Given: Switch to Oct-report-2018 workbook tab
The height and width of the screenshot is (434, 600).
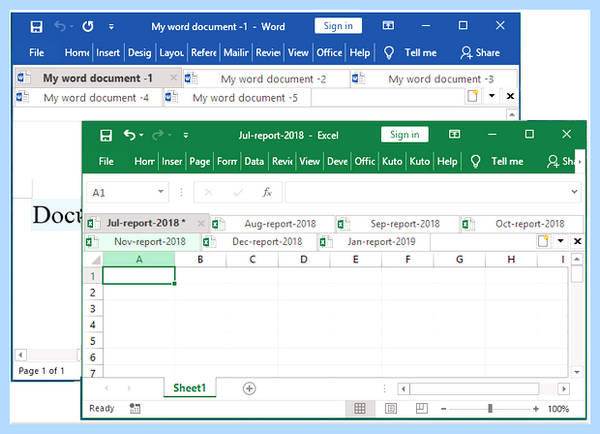Looking at the screenshot, I should point(523,224).
